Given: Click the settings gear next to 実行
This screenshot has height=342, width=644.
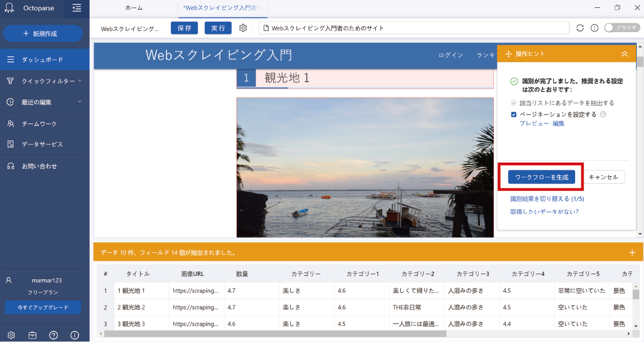Looking at the screenshot, I should coord(243,28).
